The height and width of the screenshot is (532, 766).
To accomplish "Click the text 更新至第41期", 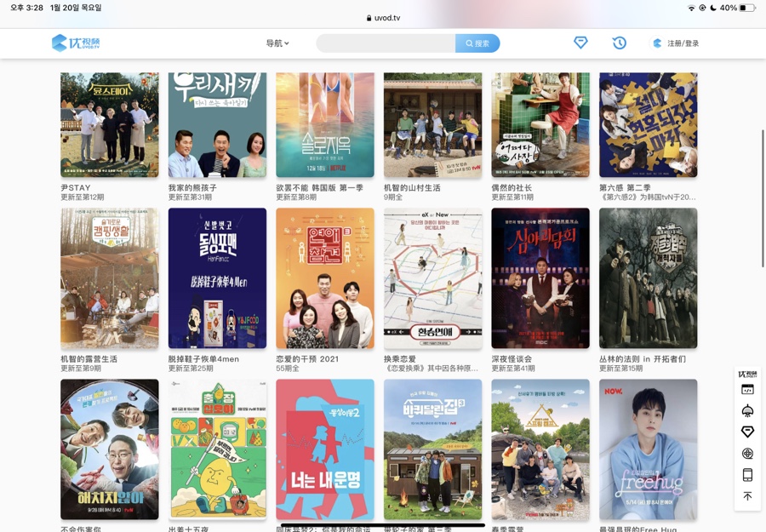I will (x=513, y=369).
